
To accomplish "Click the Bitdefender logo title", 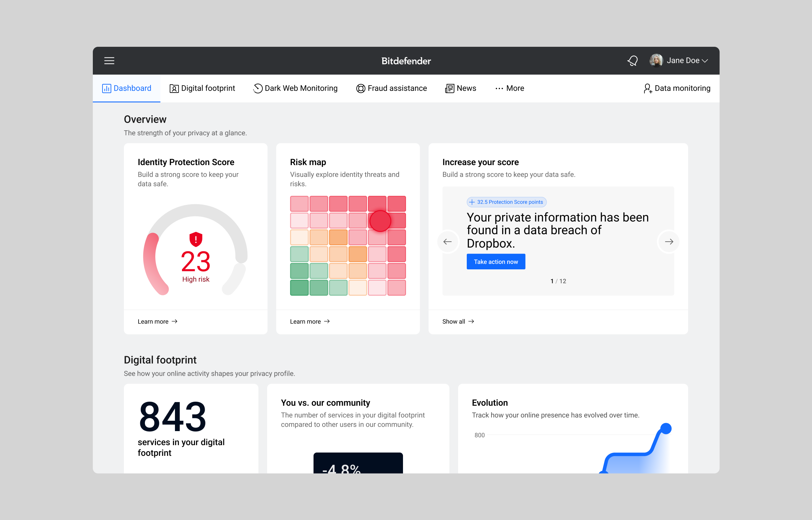I will coord(406,61).
